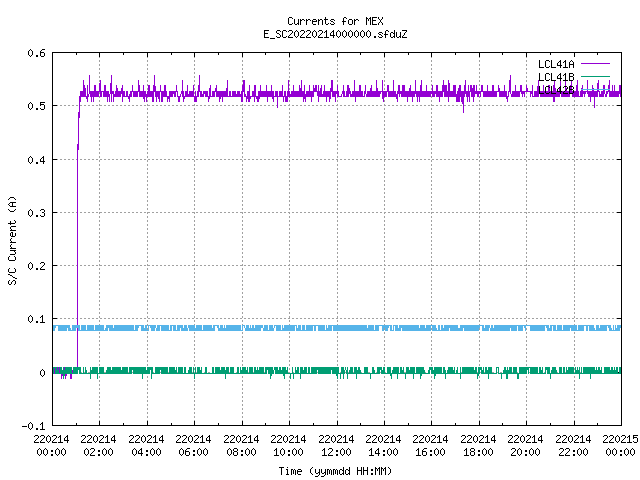Click the y-axis tick value 0.6
This screenshot has height=480, width=640.
(36, 53)
